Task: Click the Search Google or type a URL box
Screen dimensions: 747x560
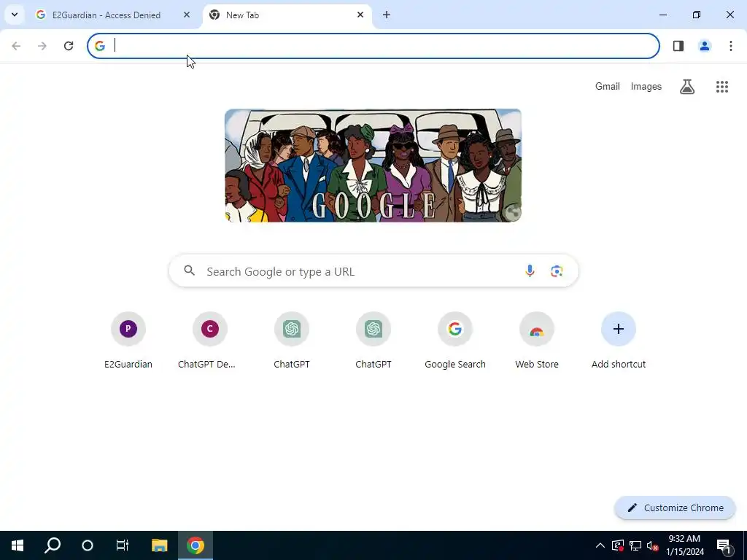Action: pyautogui.click(x=373, y=271)
